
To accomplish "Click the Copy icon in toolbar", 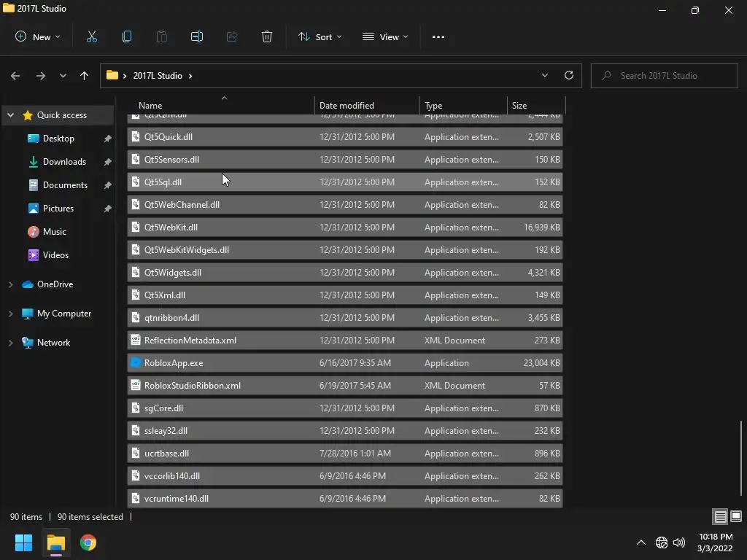I will 127,36.
